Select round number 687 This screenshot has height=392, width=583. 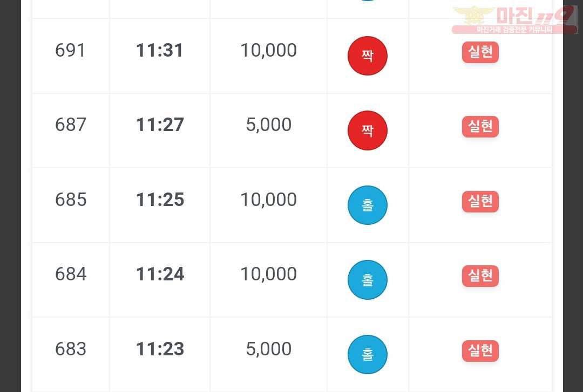pos(70,125)
